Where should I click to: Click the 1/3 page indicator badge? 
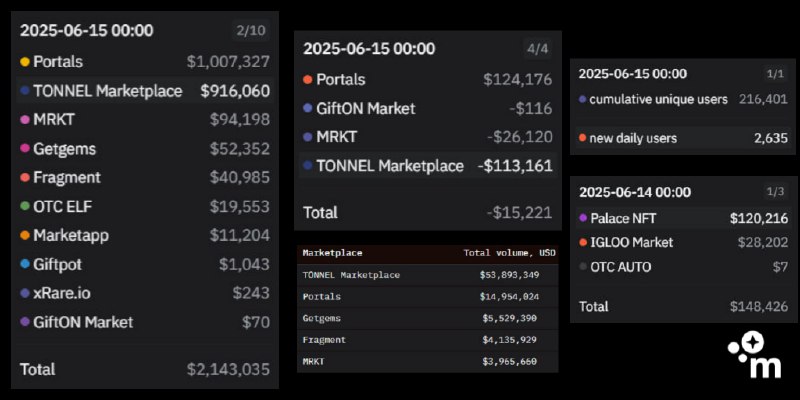pos(775,192)
